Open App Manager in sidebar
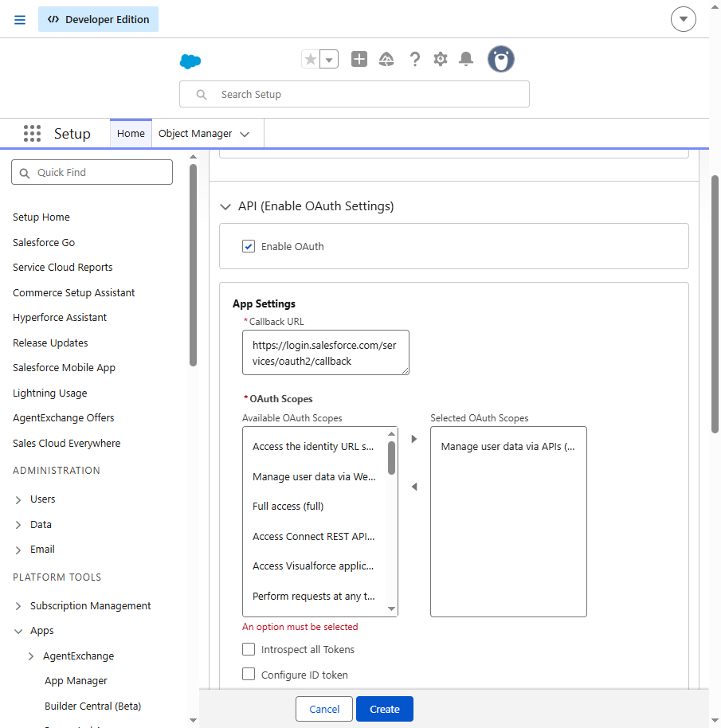The width and height of the screenshot is (721, 728). point(76,681)
